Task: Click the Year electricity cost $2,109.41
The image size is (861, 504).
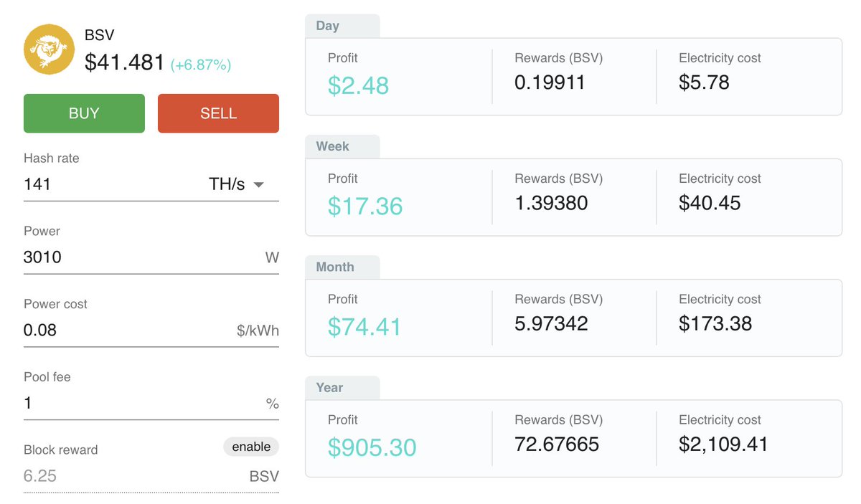Action: (723, 444)
